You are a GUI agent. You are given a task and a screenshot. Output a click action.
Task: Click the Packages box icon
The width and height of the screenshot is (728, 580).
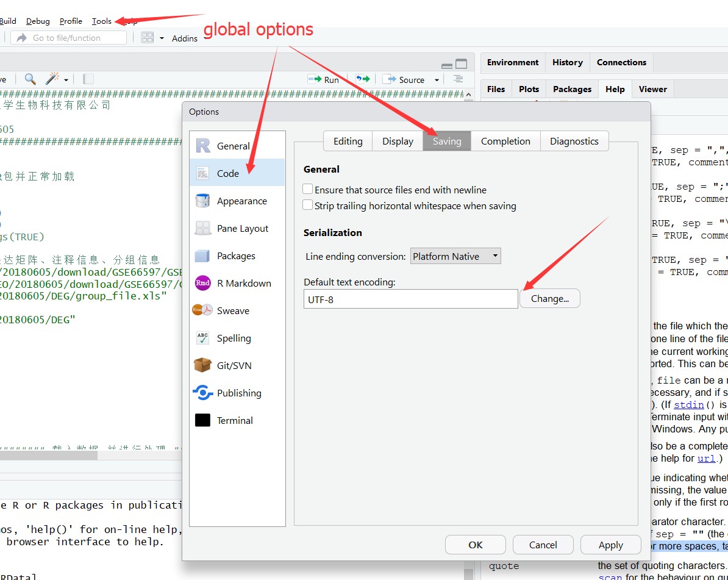(202, 256)
